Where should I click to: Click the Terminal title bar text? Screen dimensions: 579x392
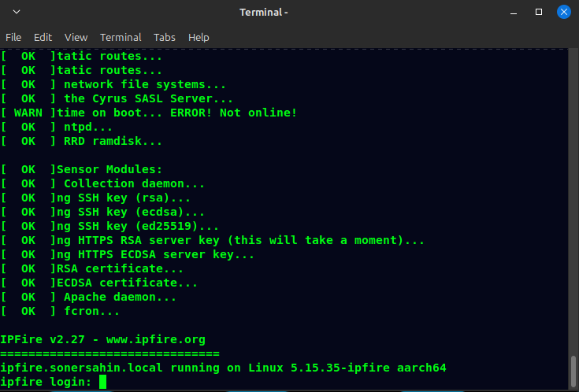[x=264, y=12]
